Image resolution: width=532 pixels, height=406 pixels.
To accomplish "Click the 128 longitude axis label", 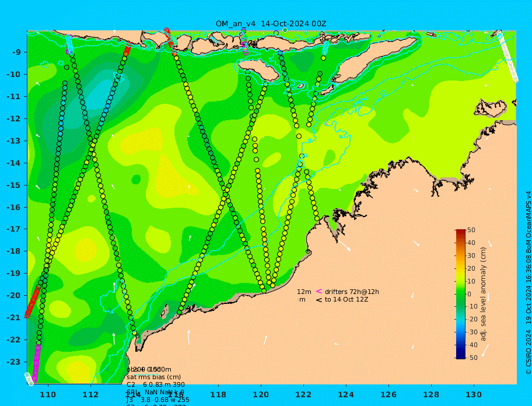I will 431,394.
